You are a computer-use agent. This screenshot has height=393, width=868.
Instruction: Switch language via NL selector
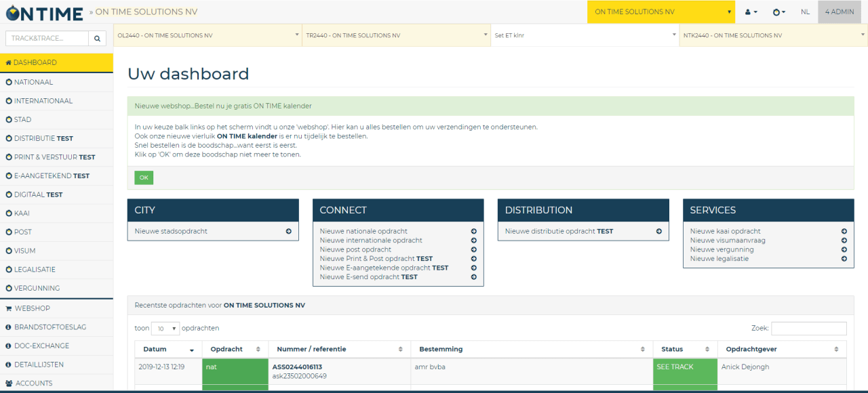[x=805, y=12]
